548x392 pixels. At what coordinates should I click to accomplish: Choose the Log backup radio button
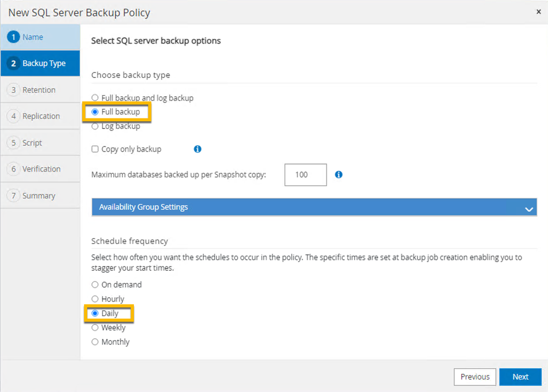[95, 126]
